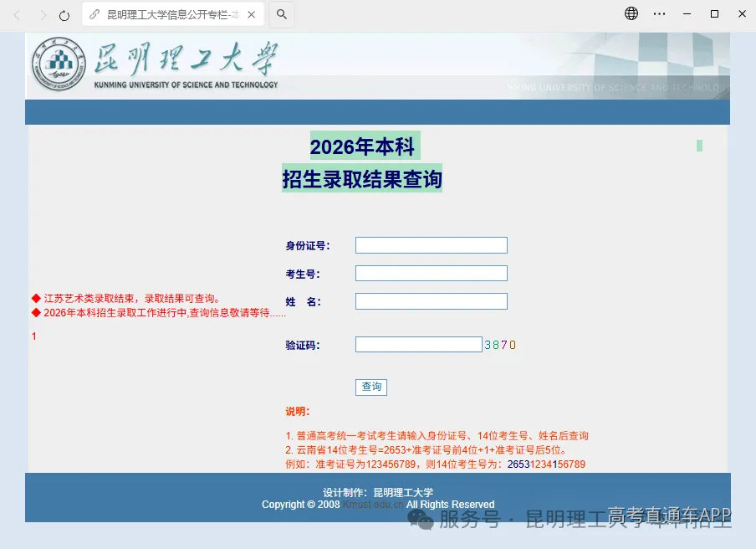The image size is (756, 549).
Task: Go back with the browser back arrow
Action: 17,15
